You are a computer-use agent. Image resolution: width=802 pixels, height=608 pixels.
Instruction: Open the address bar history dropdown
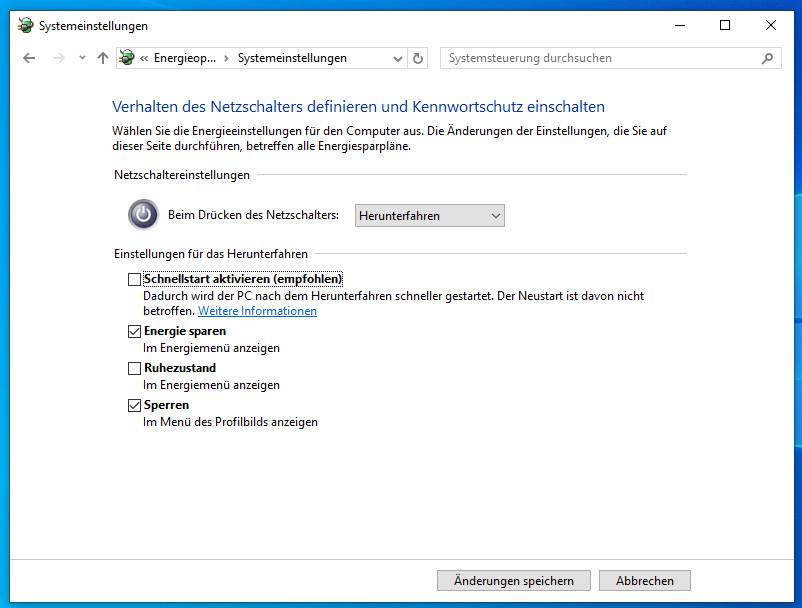click(x=398, y=58)
